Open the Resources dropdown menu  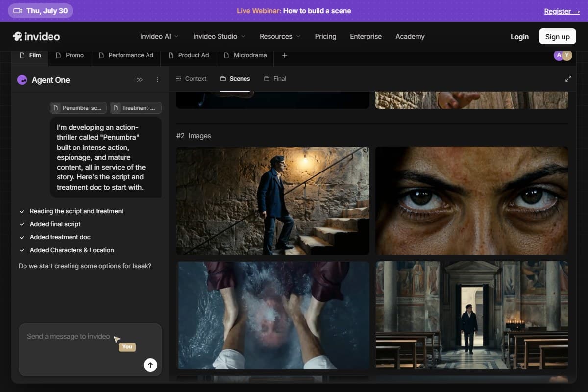pos(280,36)
